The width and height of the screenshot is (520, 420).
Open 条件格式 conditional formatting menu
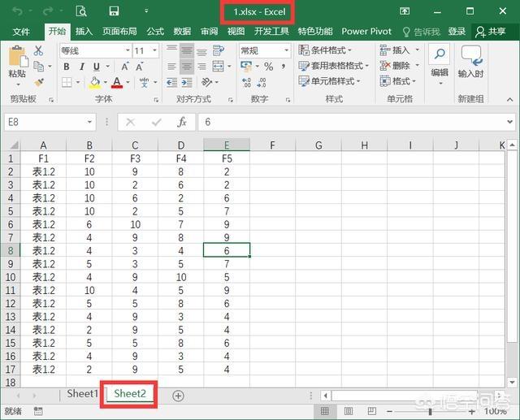click(x=325, y=50)
